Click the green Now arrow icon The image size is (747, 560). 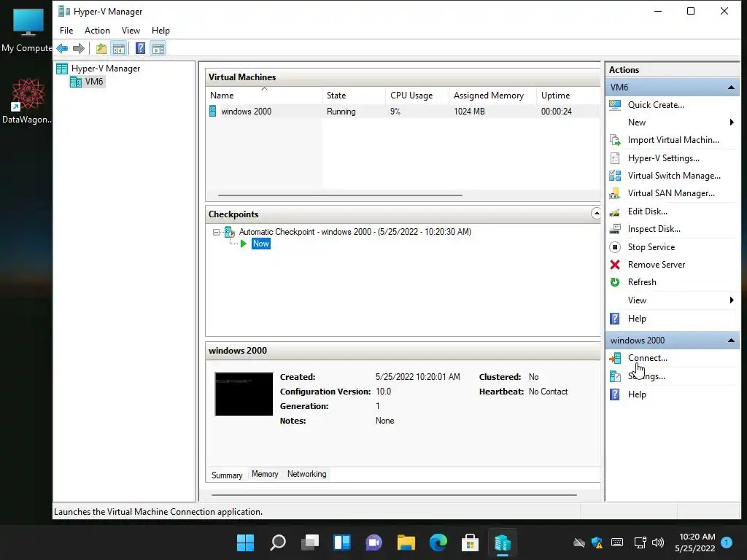(244, 244)
